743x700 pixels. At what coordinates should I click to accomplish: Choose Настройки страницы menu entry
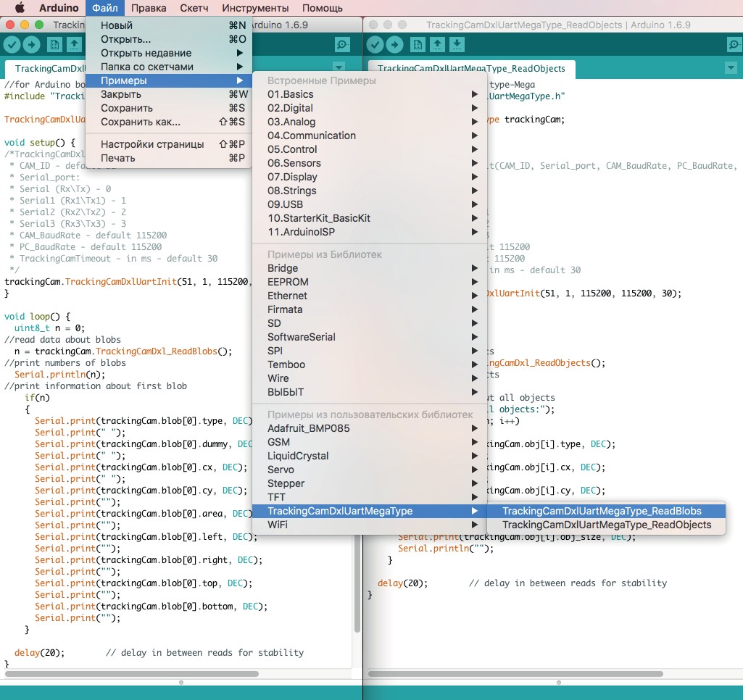coord(152,144)
